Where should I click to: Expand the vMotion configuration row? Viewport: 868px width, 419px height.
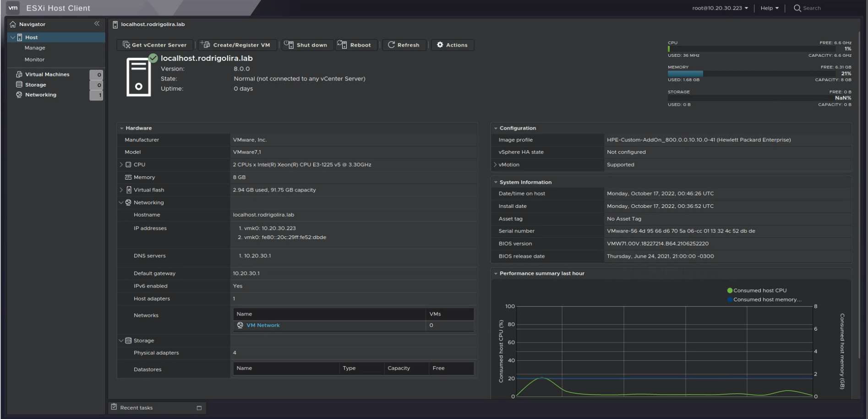[495, 165]
